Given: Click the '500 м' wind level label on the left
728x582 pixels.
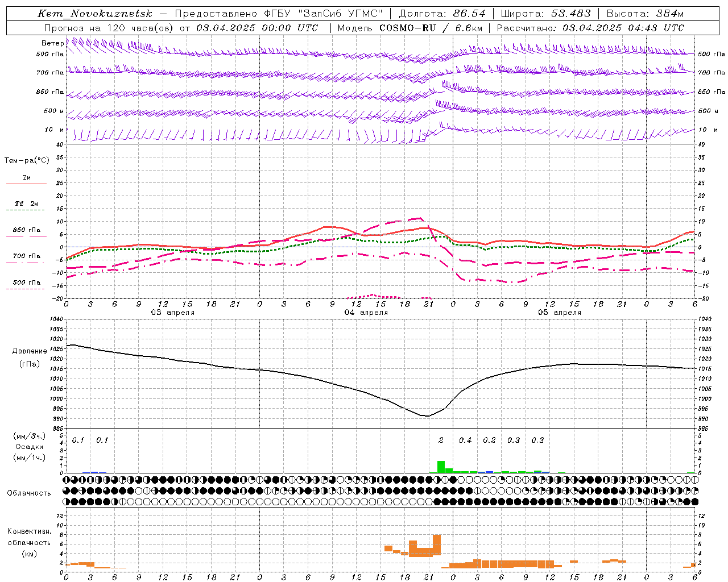Looking at the screenshot, I should [54, 111].
